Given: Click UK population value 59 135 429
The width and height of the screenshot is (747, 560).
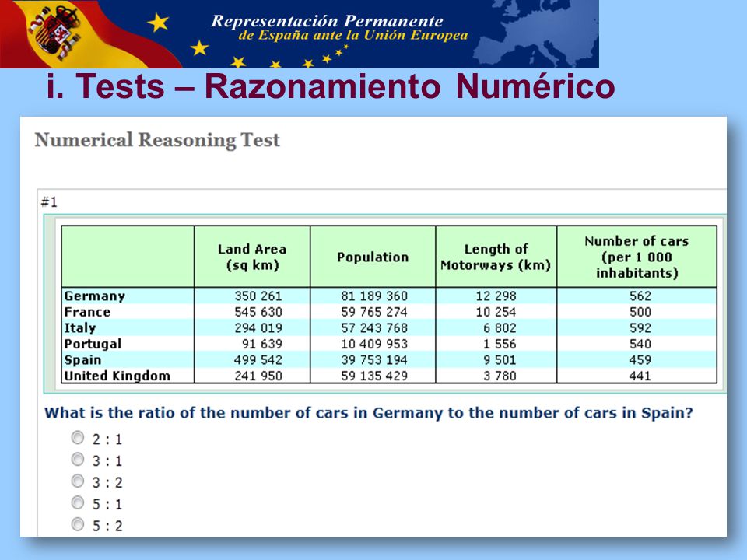Looking at the screenshot, I should coord(374,376).
